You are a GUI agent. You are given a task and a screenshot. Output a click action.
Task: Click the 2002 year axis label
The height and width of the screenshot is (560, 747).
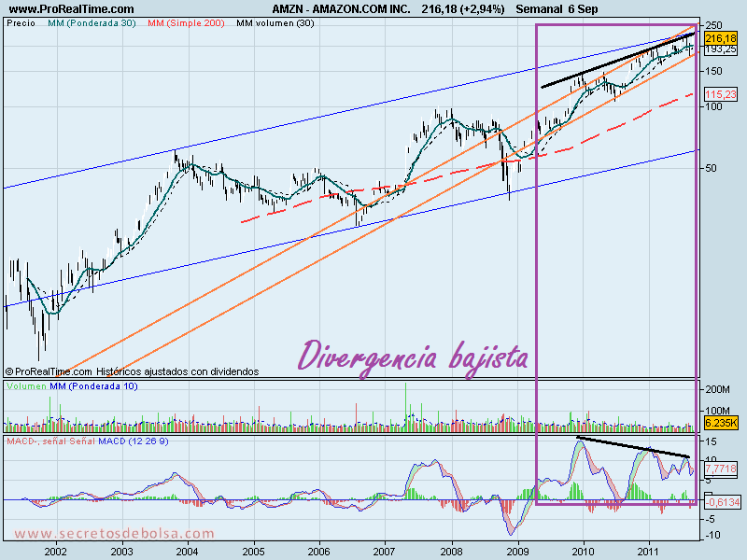pyautogui.click(x=56, y=552)
